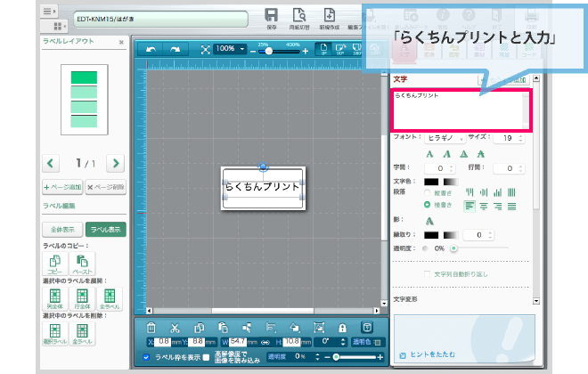Click the Copy (コピー) label icon
The height and width of the screenshot is (374, 588).
click(x=55, y=264)
